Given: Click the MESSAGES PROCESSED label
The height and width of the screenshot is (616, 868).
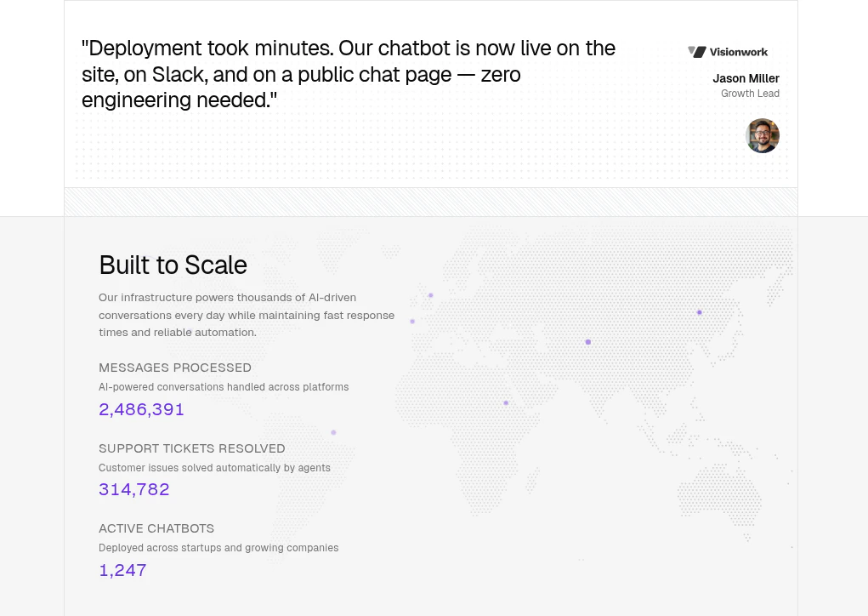Looking at the screenshot, I should tap(175, 368).
